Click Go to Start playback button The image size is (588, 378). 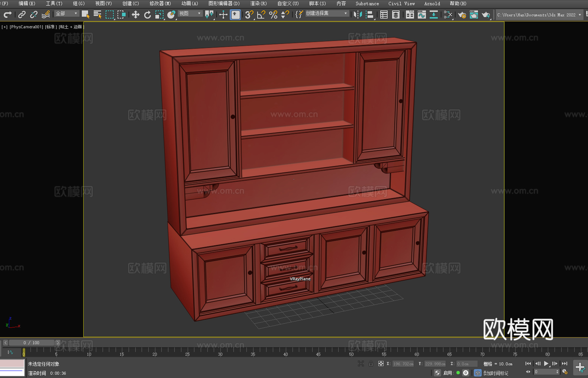(x=528, y=364)
